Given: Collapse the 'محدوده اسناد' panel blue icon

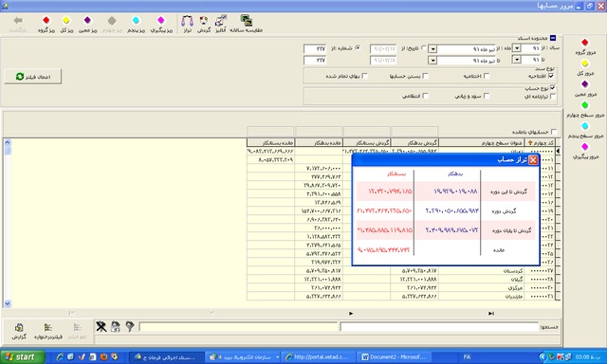Looking at the screenshot, I should (553, 38).
